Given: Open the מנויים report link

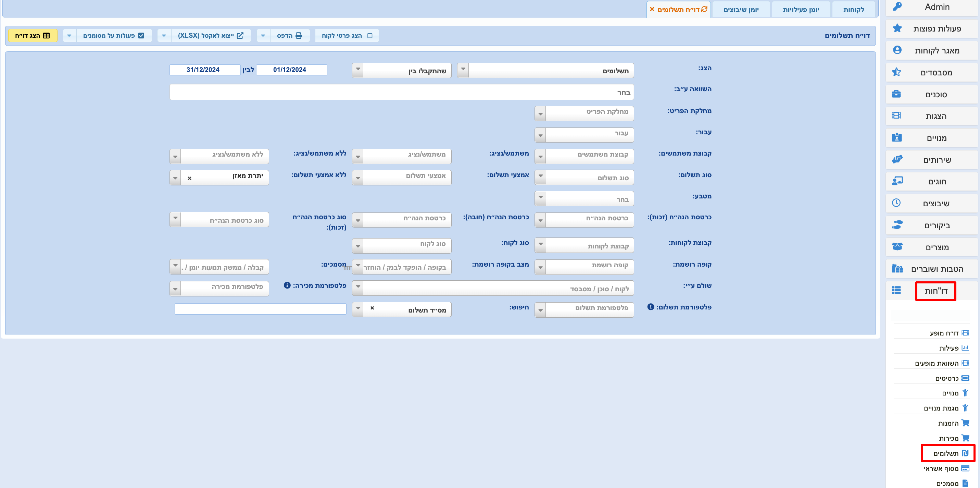Looking at the screenshot, I should click(x=950, y=393).
